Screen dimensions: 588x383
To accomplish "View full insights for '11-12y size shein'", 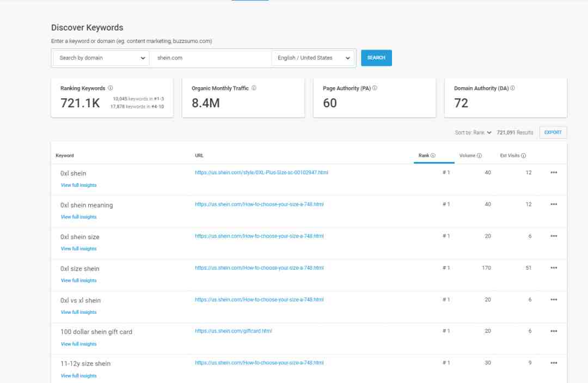I will (79, 376).
